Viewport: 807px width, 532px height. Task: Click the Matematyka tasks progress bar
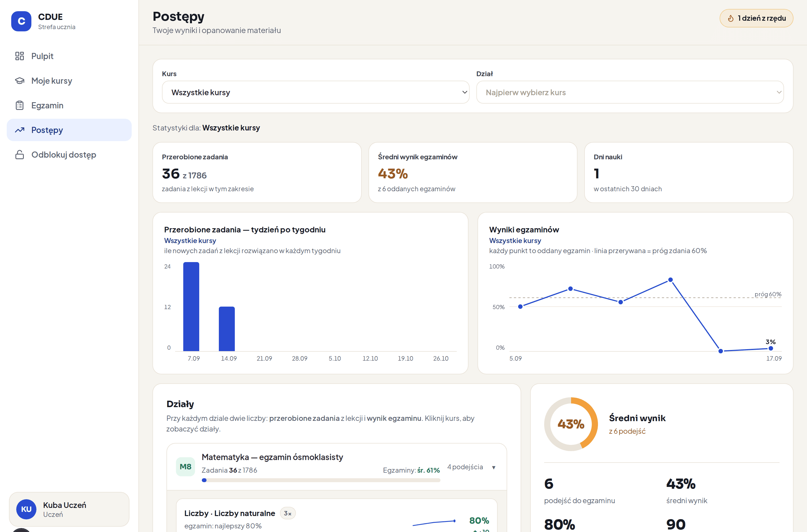321,480
